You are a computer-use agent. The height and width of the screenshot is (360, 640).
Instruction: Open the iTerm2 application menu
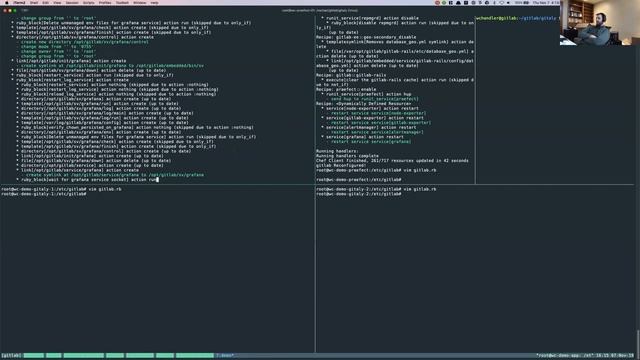tap(19, 2)
